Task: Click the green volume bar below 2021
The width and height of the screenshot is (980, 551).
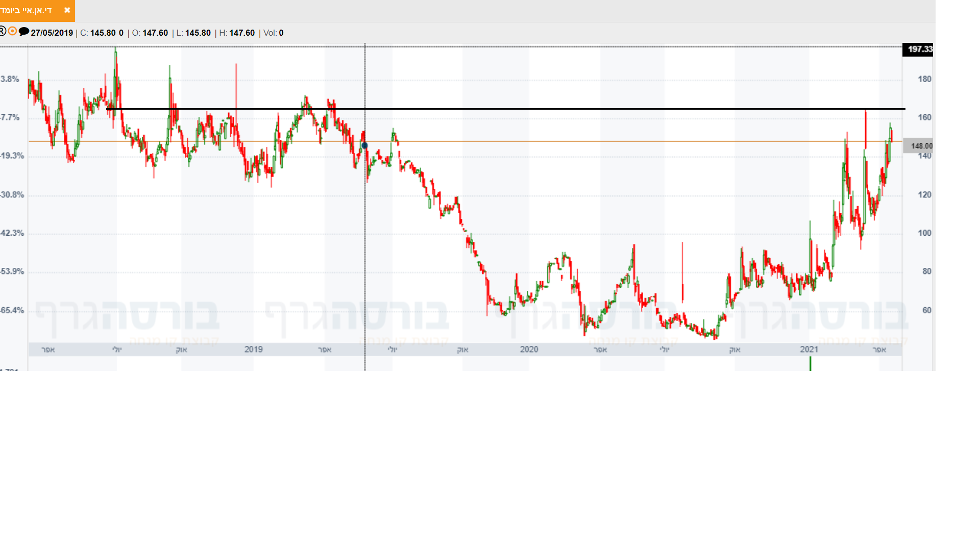Action: coord(810,364)
